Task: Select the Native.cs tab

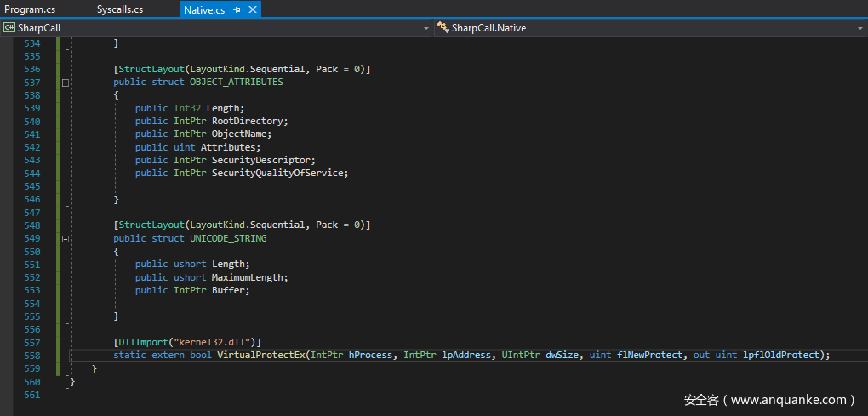Action: (x=204, y=10)
